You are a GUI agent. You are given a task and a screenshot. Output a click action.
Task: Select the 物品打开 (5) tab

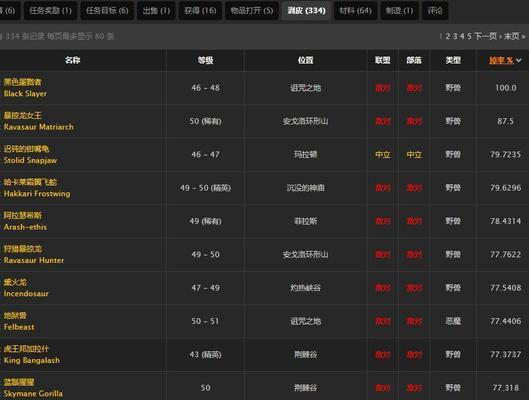coord(252,10)
